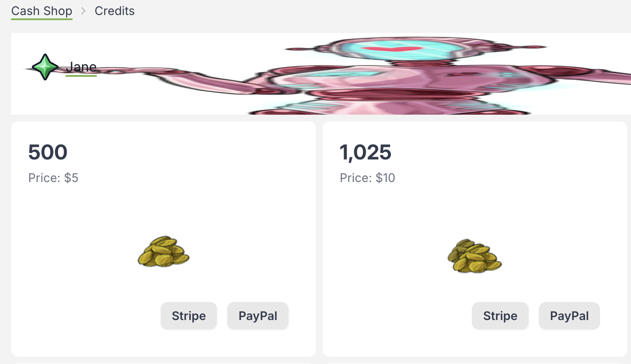The width and height of the screenshot is (631, 364).
Task: Click the green star icon beside Jane
Action: click(x=45, y=67)
